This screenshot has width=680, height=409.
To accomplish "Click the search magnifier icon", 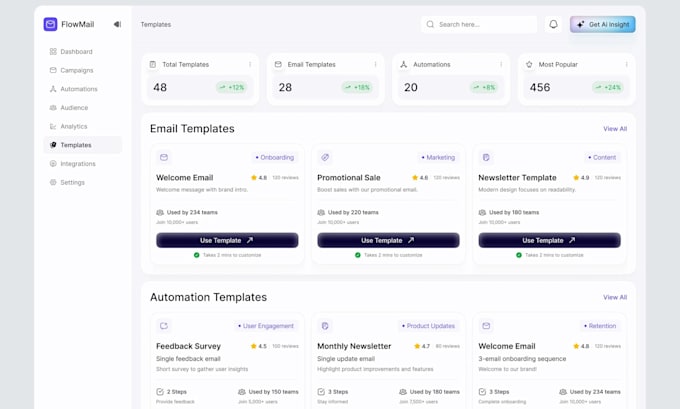I will pos(430,24).
